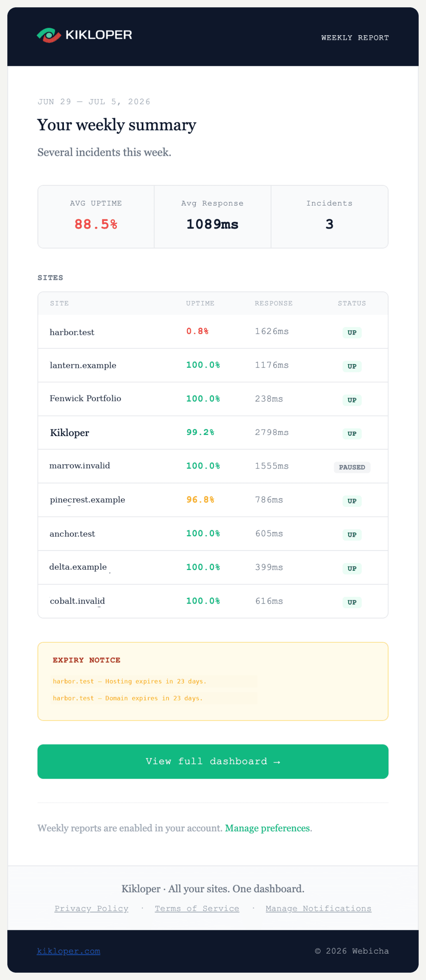Open the Privacy Policy footer link

pyautogui.click(x=91, y=909)
